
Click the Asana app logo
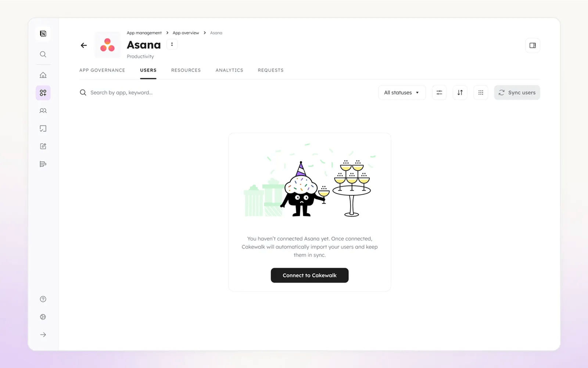tap(107, 45)
